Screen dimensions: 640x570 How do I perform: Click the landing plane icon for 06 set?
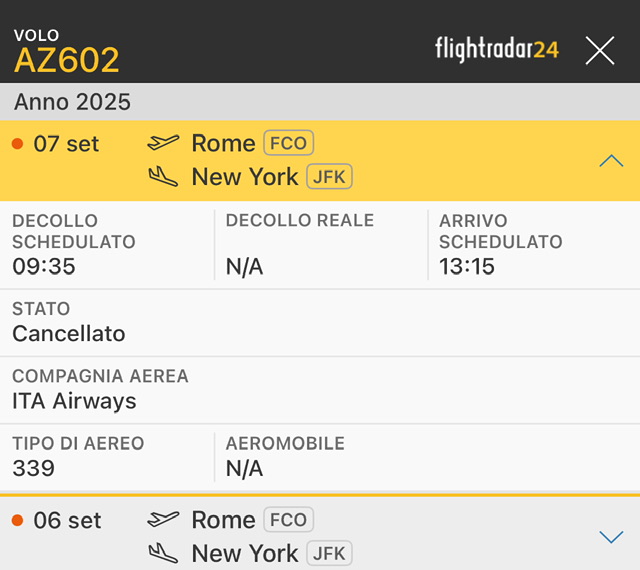point(163,553)
